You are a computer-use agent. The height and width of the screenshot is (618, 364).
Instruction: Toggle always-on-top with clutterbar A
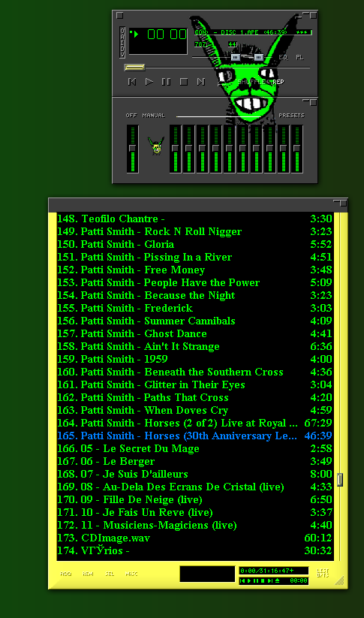tap(122, 36)
